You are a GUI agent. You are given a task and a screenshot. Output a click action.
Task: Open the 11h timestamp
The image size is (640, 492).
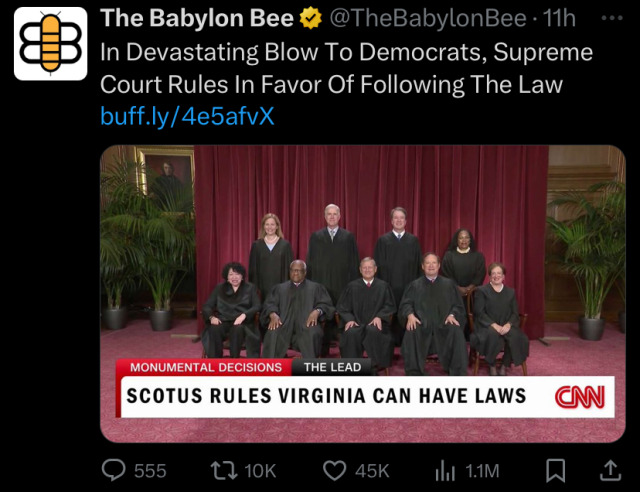pyautogui.click(x=559, y=18)
